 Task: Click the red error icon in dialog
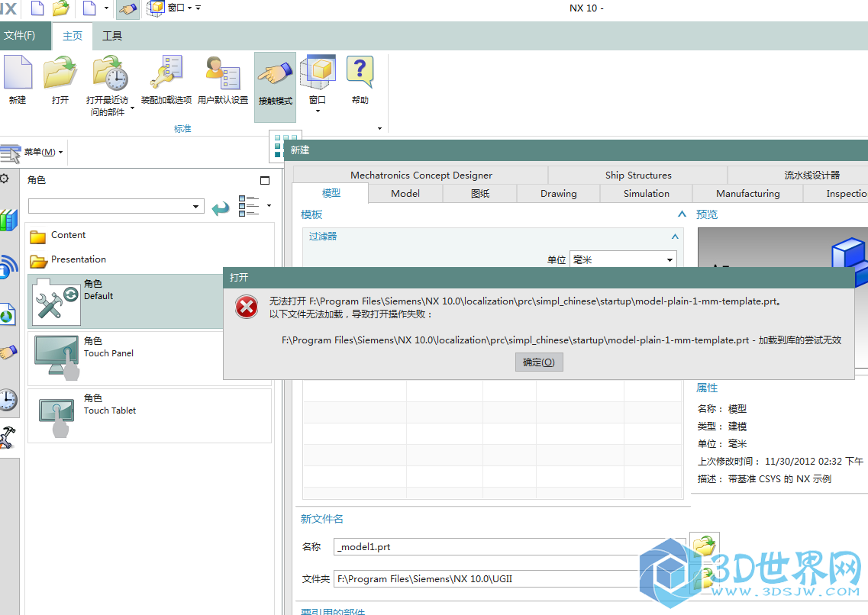[x=247, y=307]
